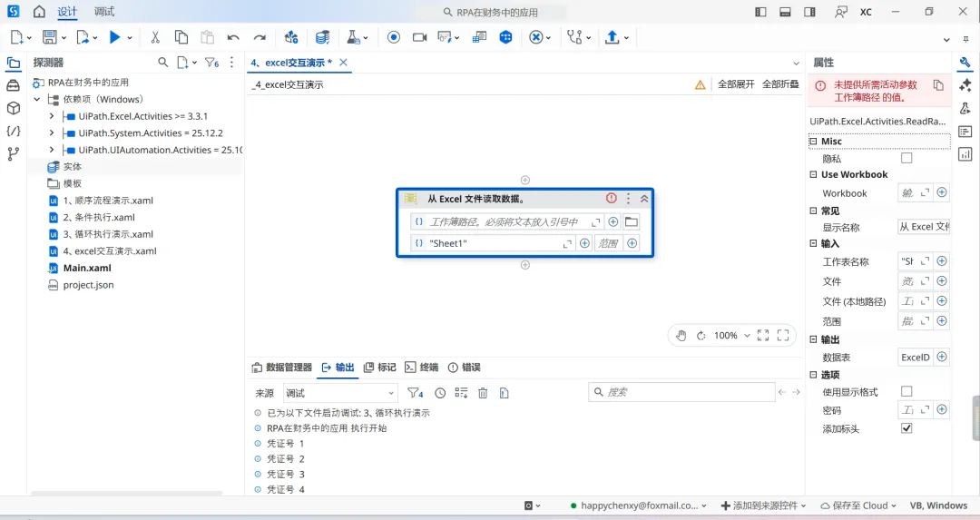Image resolution: width=980 pixels, height=520 pixels.
Task: Click the Analyze File stethoscope icon
Action: click(574, 37)
